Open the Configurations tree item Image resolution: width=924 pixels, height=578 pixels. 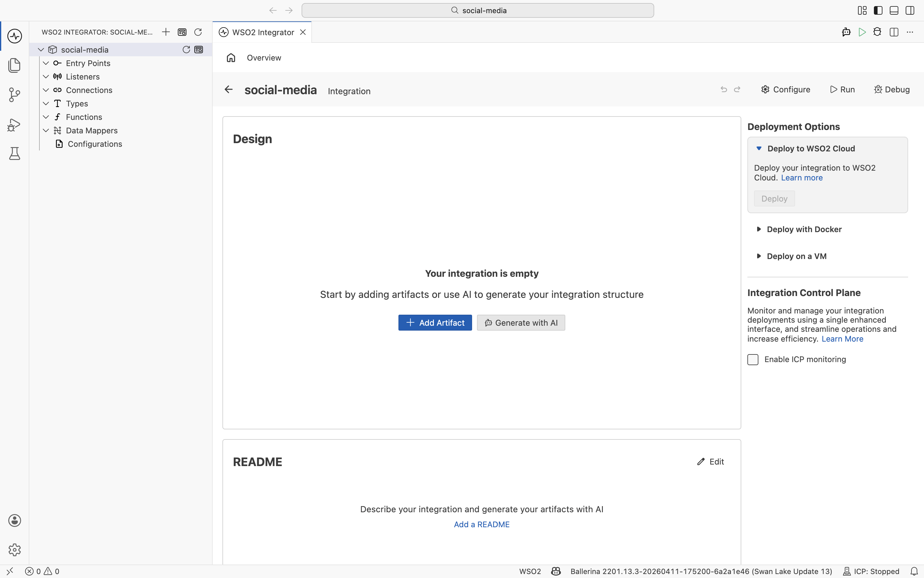[x=95, y=144]
